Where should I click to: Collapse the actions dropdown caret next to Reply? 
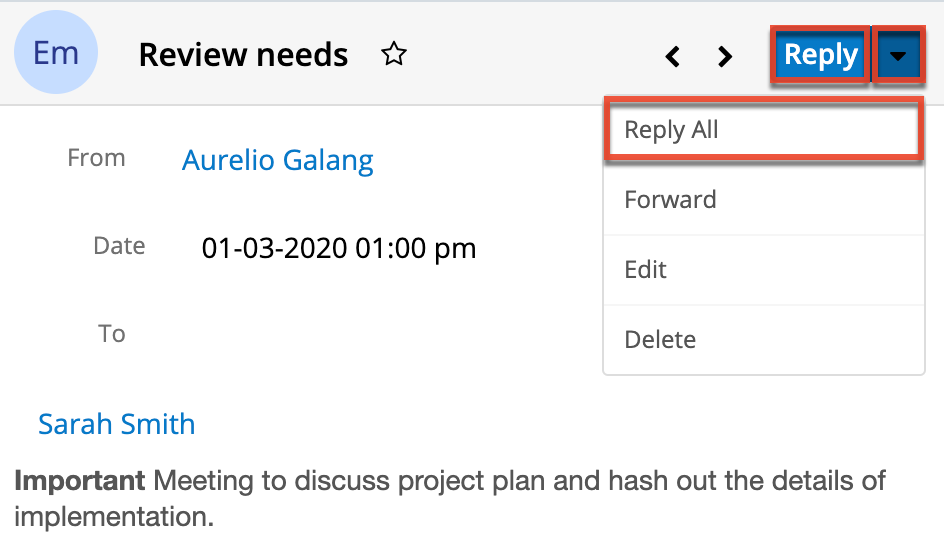pos(898,56)
